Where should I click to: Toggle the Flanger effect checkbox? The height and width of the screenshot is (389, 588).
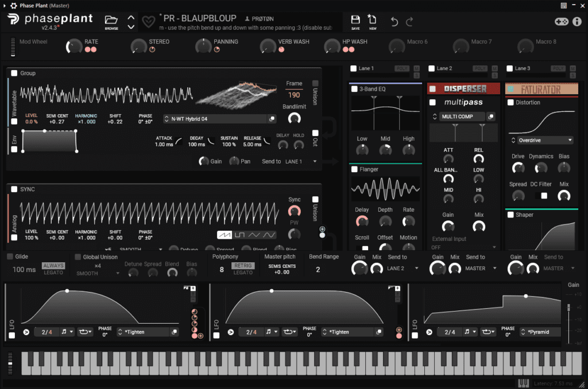[354, 169]
